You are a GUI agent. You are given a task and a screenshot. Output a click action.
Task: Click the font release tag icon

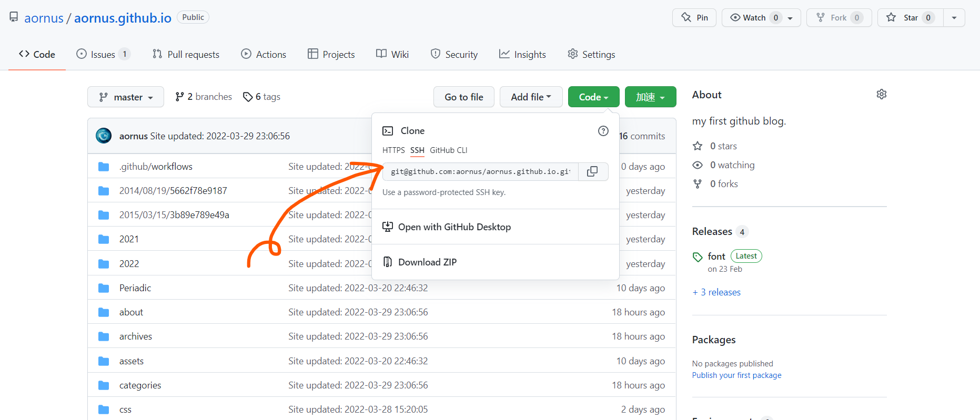[x=698, y=257]
